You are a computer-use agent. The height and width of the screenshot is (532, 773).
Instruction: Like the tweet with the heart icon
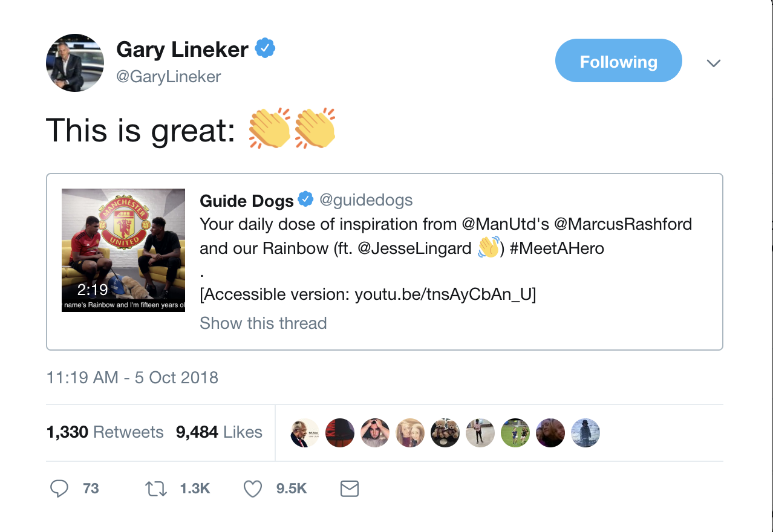click(x=252, y=488)
